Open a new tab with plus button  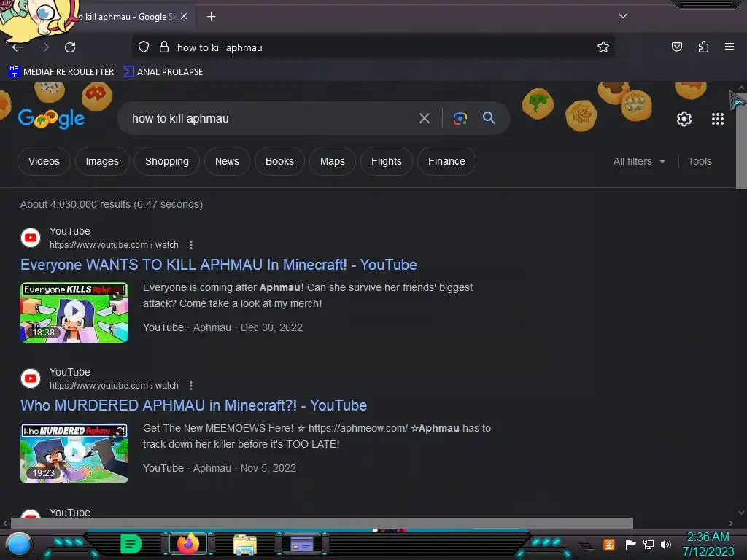point(211,17)
